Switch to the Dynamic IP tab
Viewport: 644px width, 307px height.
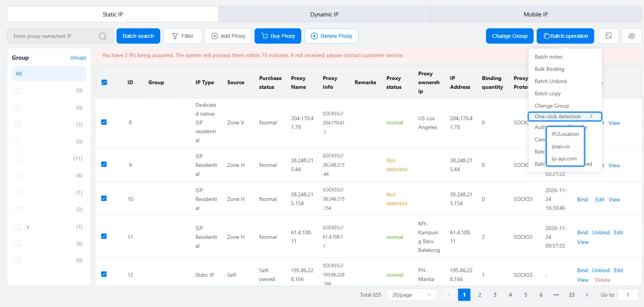pyautogui.click(x=324, y=15)
